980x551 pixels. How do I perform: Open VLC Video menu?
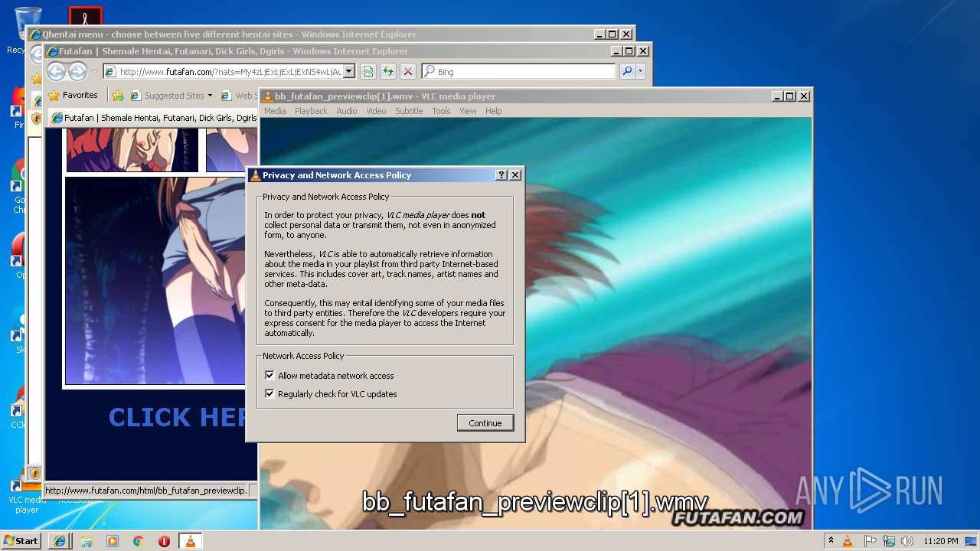coord(376,111)
